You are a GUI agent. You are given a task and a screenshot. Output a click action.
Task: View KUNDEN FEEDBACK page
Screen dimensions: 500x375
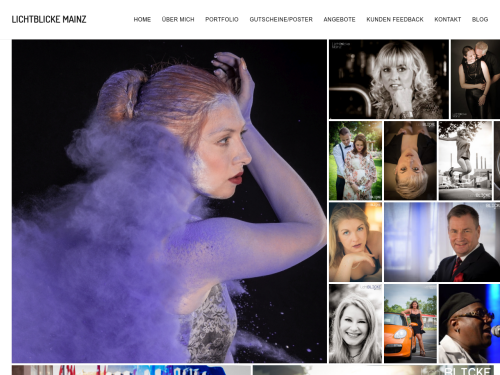[x=395, y=20]
